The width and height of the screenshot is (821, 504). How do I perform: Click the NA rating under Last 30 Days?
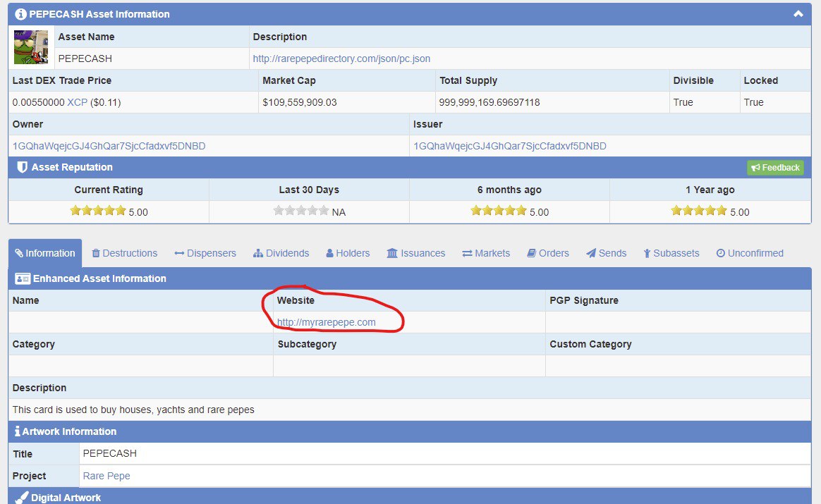339,212
